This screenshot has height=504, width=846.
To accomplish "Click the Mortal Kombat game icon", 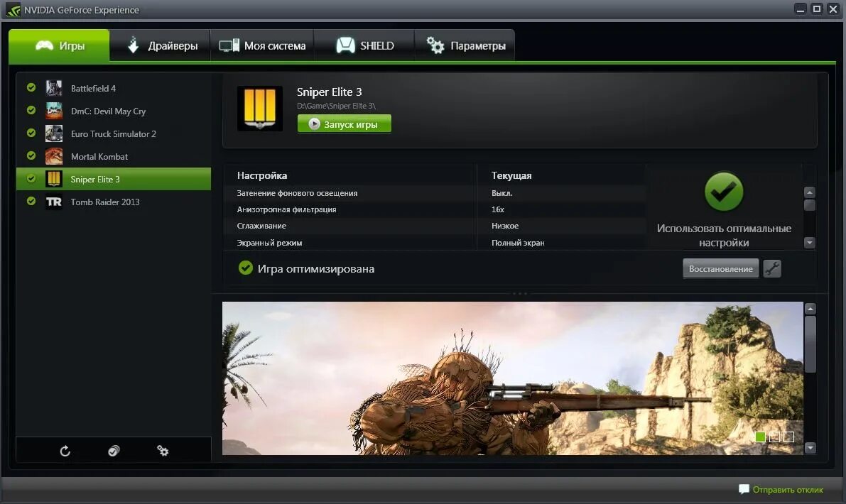I will (54, 155).
